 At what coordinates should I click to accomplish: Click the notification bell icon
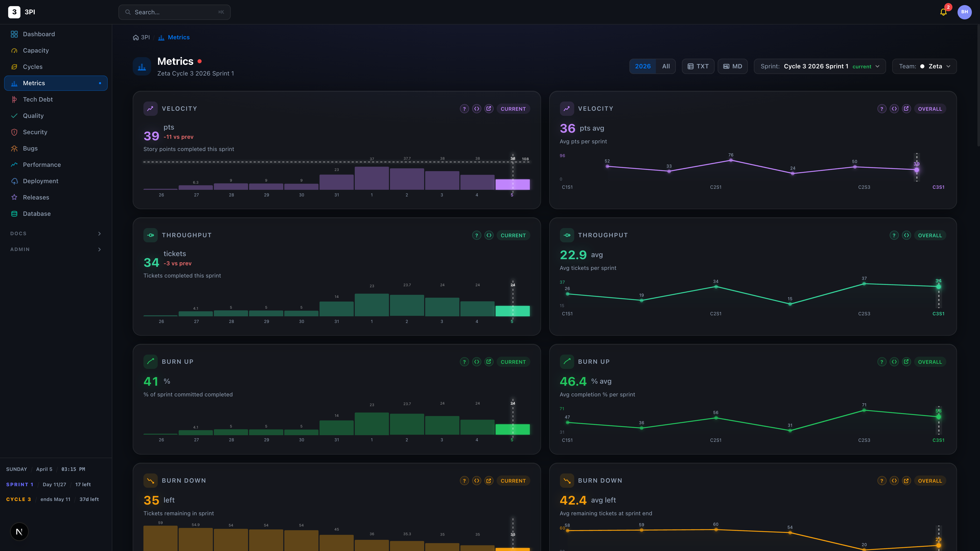[x=943, y=12]
